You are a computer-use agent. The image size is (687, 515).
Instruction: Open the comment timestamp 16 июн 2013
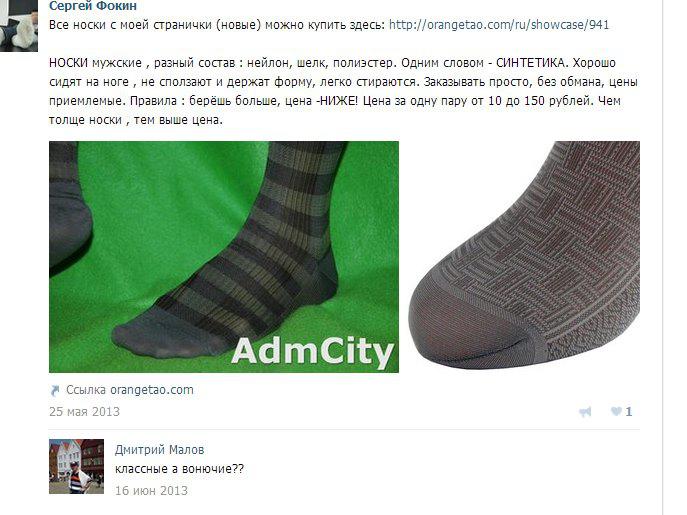151,490
